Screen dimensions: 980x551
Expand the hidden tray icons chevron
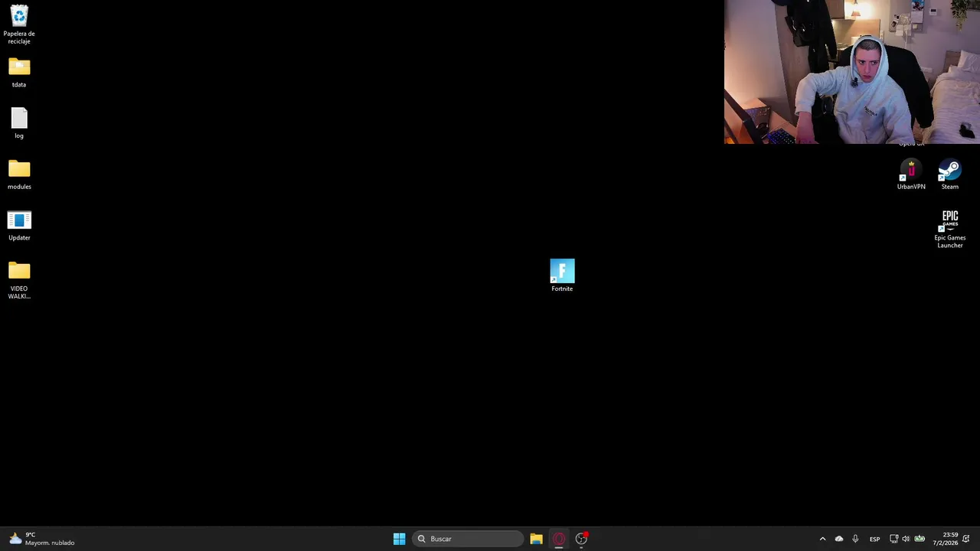coord(822,539)
